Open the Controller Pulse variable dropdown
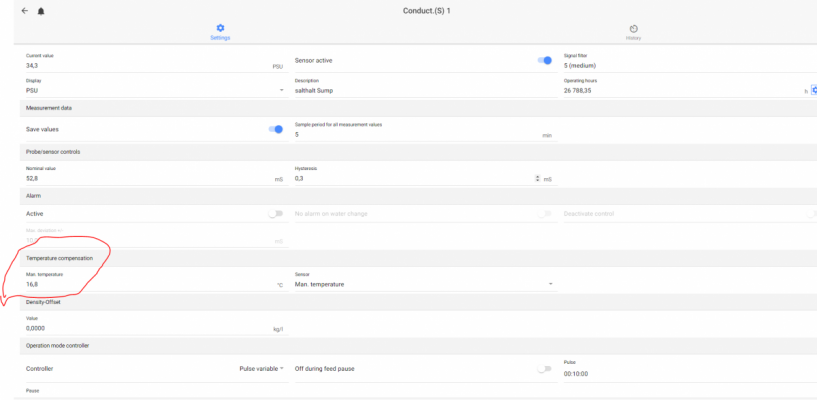Screen dimensions: 817x400 point(261,369)
